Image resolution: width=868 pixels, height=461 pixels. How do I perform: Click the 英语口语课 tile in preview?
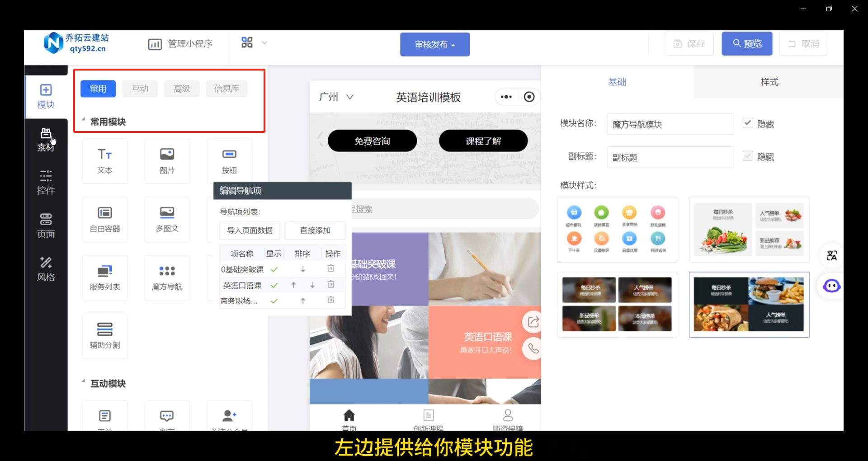click(x=485, y=342)
